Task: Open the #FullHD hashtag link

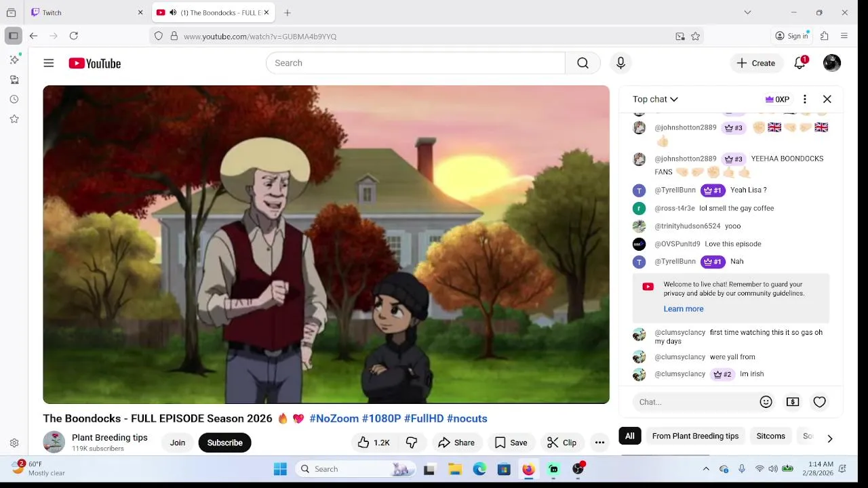Action: [424, 418]
